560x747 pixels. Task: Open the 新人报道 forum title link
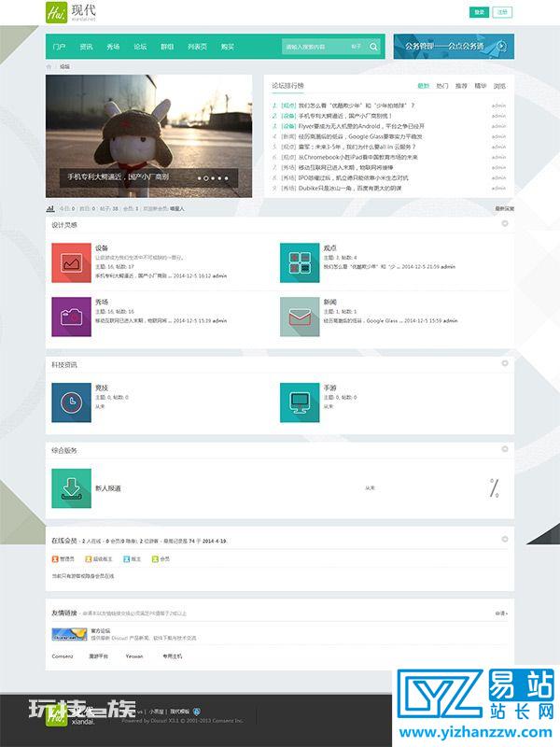[108, 488]
